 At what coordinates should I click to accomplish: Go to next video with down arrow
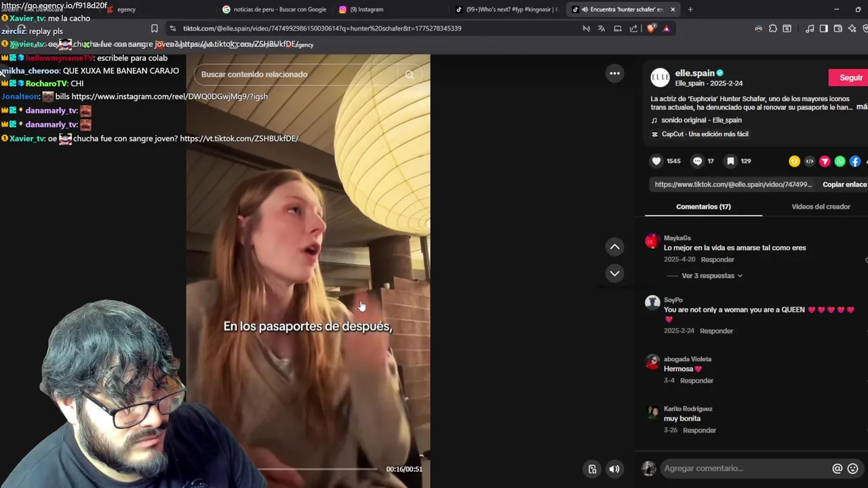(614, 273)
